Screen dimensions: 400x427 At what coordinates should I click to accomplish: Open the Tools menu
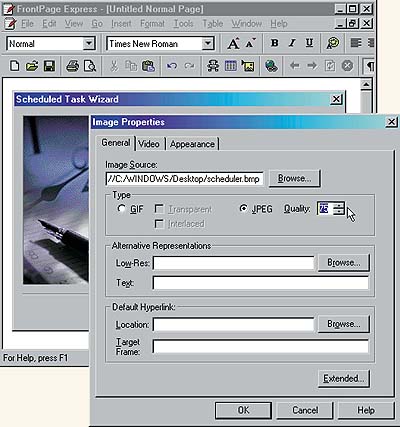click(x=183, y=24)
